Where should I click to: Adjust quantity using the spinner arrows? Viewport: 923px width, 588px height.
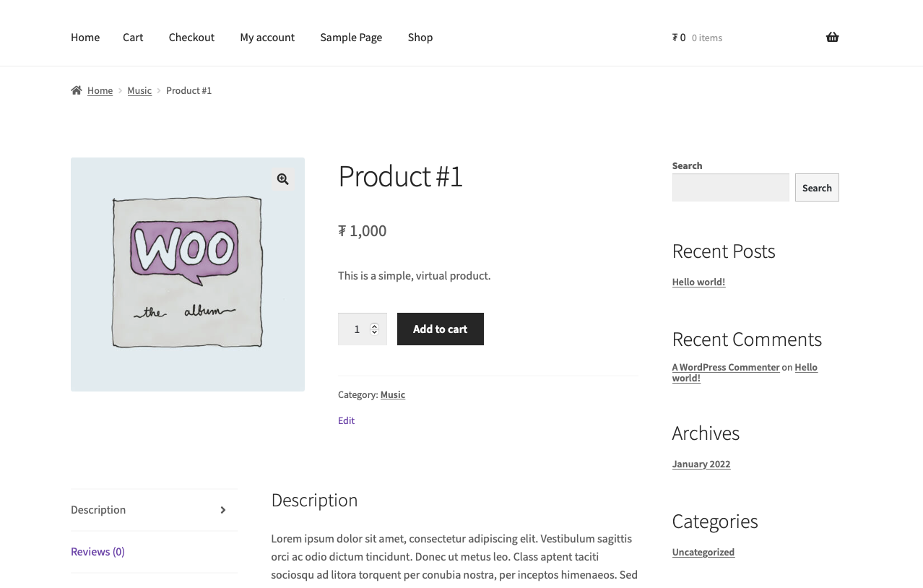tap(374, 329)
